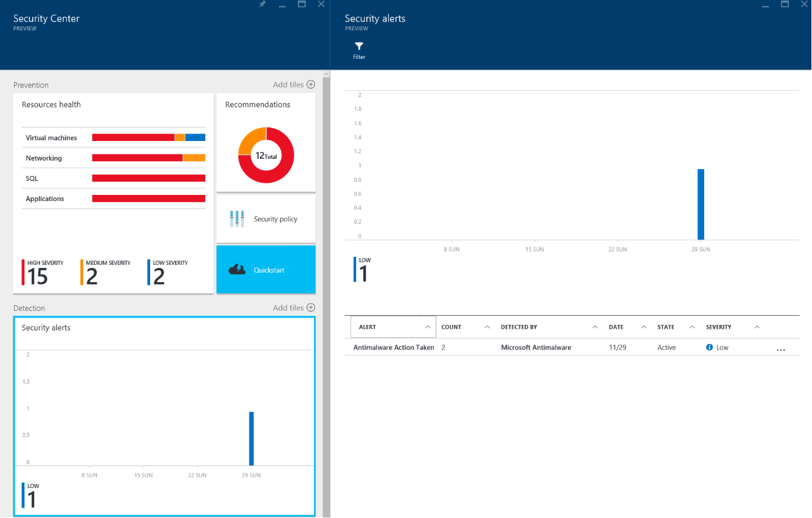This screenshot has width=812, height=518.
Task: Click the Low Severity 2 counter
Action: (x=168, y=273)
